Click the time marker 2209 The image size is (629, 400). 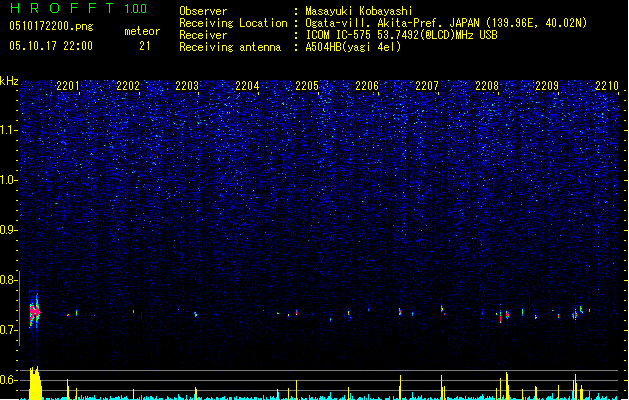click(547, 85)
